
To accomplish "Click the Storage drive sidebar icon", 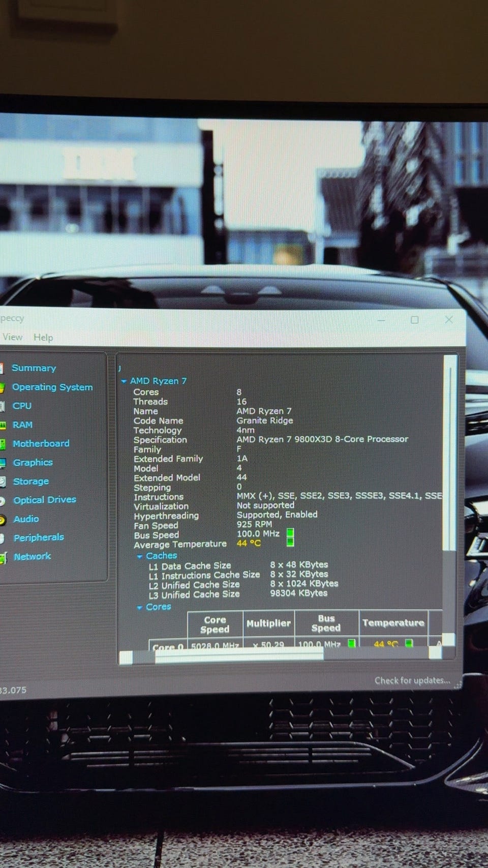I will coord(3,482).
